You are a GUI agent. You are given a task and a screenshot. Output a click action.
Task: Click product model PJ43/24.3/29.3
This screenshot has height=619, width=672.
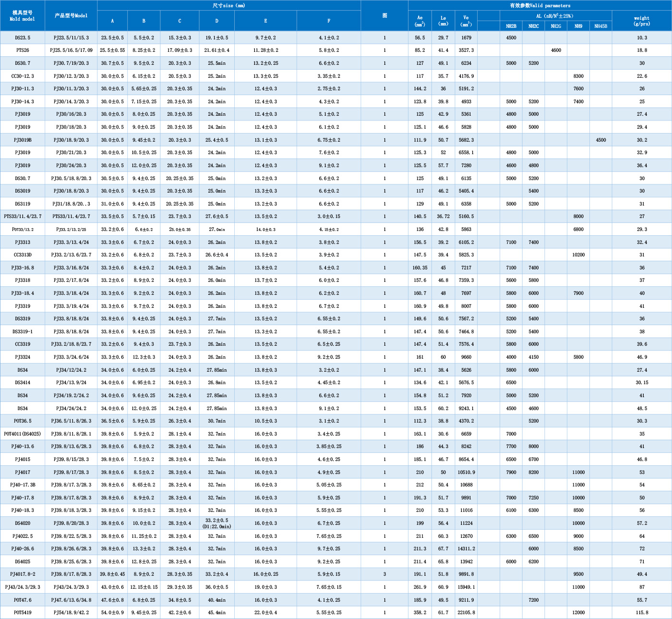pos(71,587)
